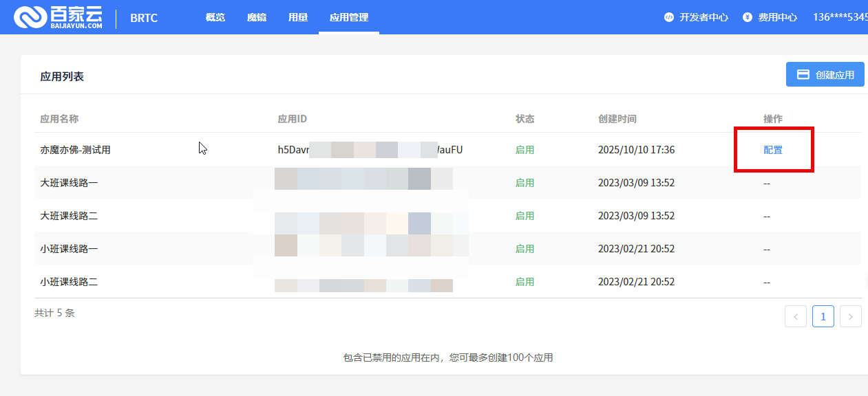Click the 费用中心 yen coin icon
Image resolution: width=868 pixels, height=396 pixels.
[748, 17]
